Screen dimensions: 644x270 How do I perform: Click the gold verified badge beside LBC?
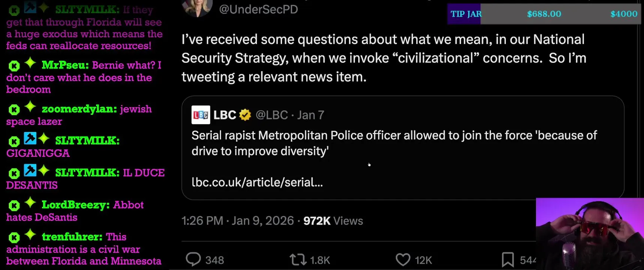coord(245,115)
